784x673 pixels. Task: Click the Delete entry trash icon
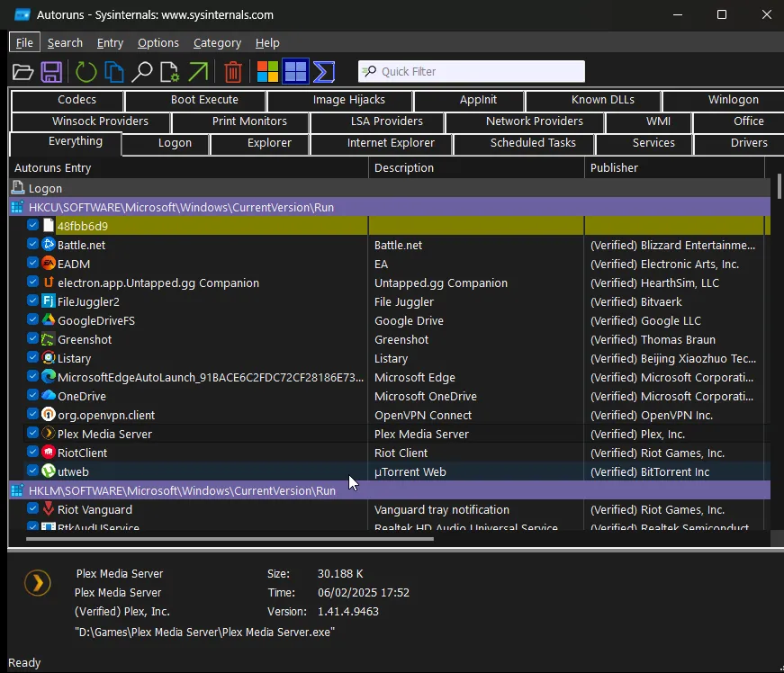(x=233, y=72)
